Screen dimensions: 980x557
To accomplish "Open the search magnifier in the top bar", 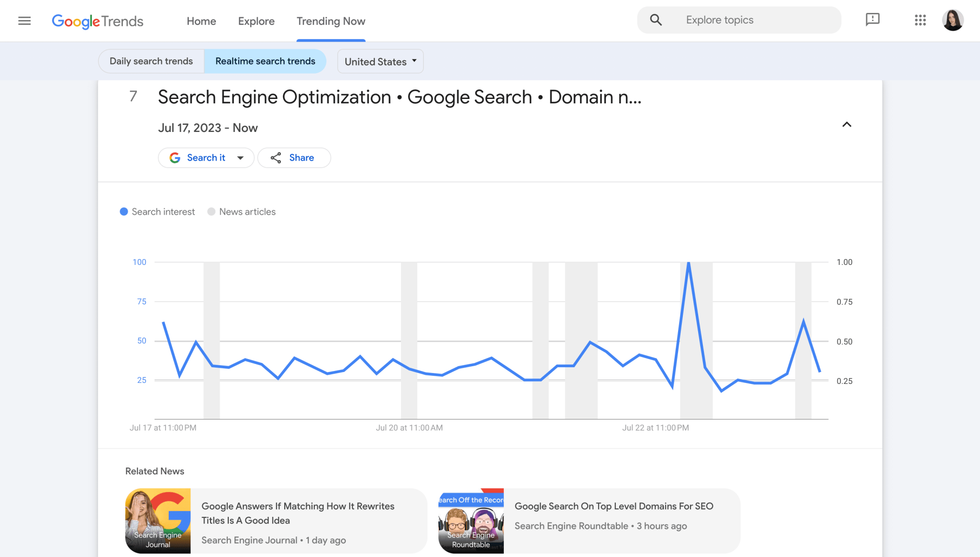I will (656, 20).
